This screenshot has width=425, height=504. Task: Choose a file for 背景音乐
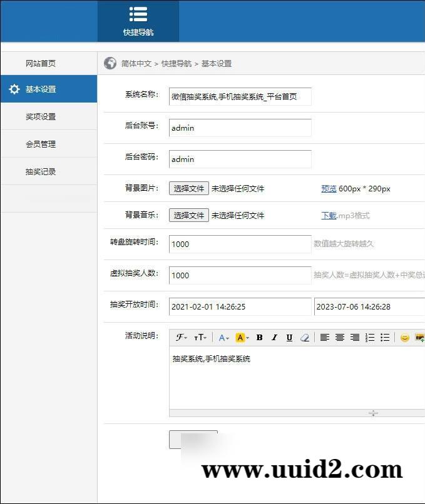pos(189,215)
